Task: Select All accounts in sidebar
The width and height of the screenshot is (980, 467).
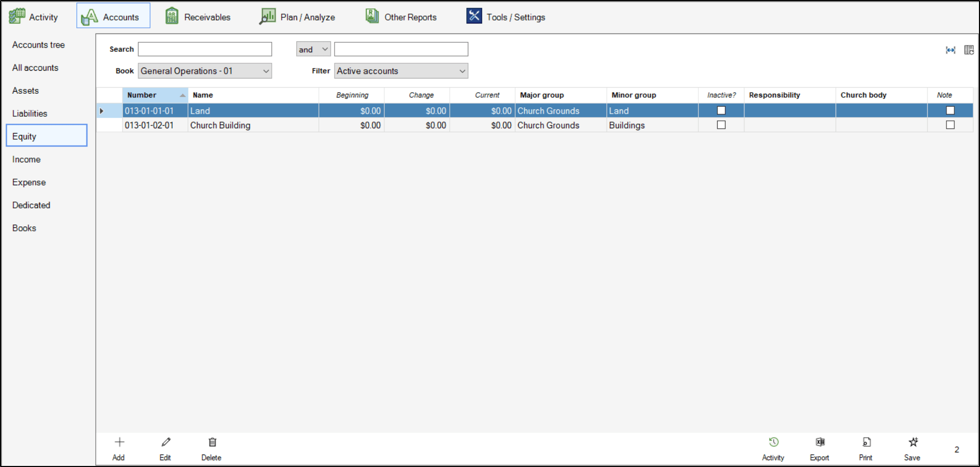Action: [x=35, y=68]
